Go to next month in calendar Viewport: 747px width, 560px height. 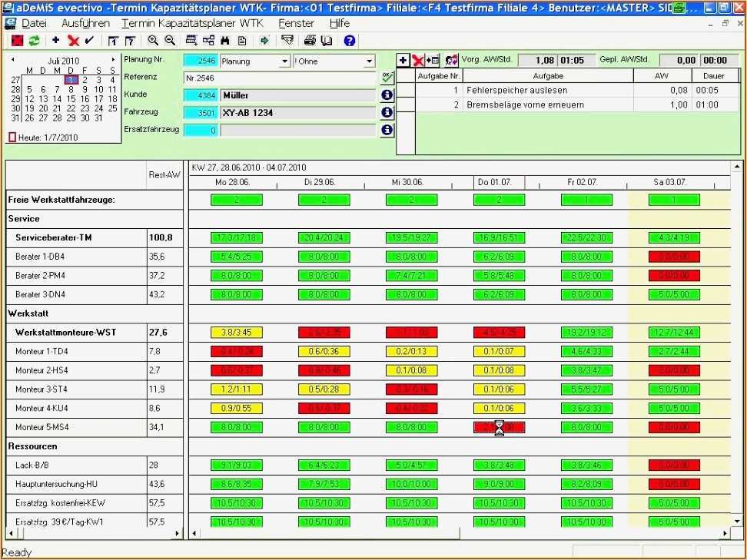pos(114,60)
